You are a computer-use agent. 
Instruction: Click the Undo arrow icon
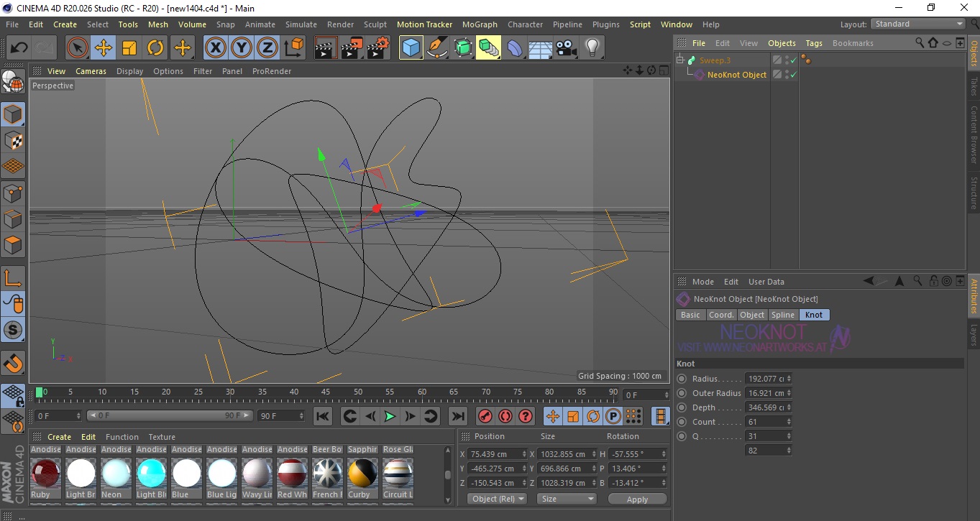19,48
